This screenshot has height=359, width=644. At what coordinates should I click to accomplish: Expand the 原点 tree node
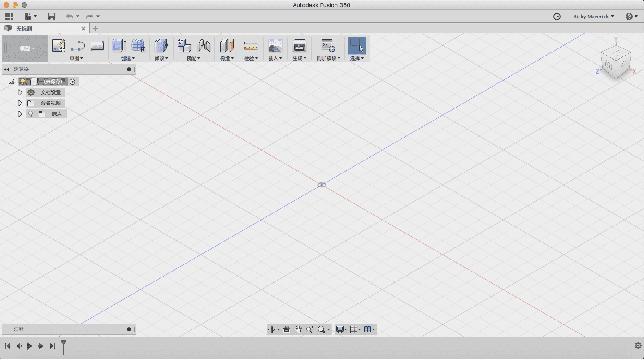[x=20, y=114]
